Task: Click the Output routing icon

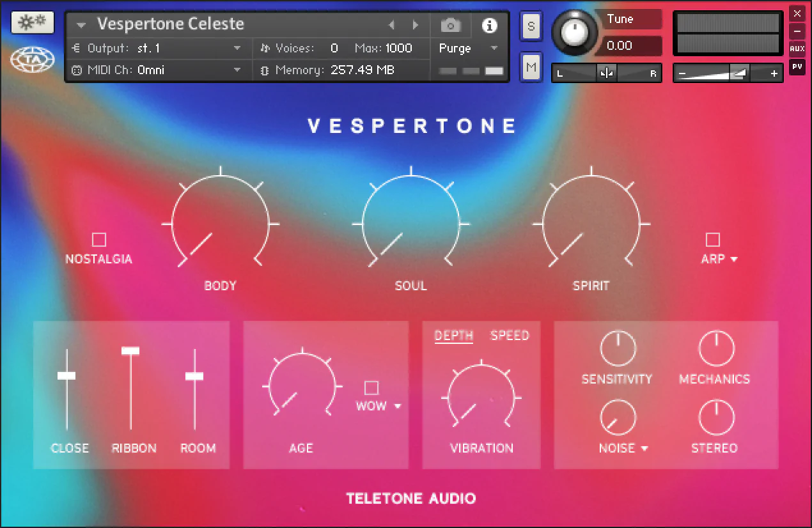Action: (x=77, y=48)
